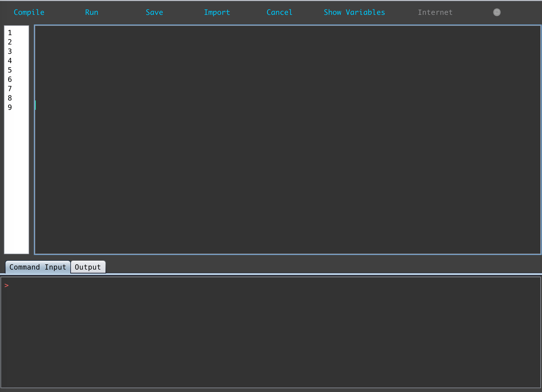Click the status indicator icon top right
Image resolution: width=542 pixels, height=392 pixels.
(x=497, y=12)
